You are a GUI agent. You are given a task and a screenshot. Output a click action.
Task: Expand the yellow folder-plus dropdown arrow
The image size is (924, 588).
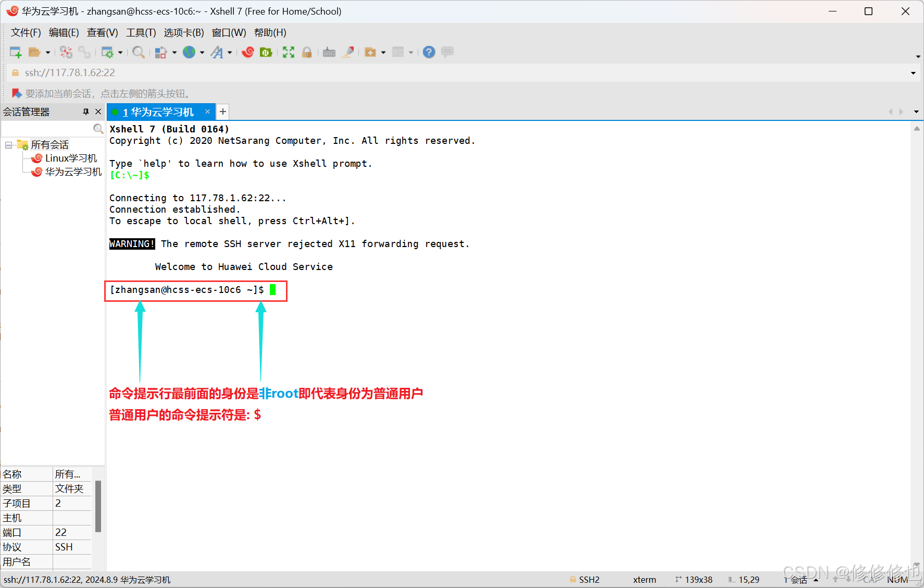[x=383, y=53]
